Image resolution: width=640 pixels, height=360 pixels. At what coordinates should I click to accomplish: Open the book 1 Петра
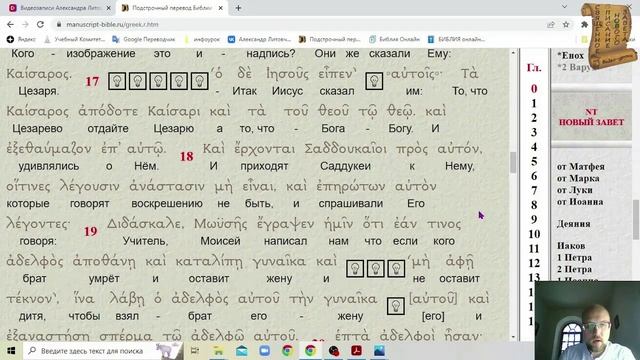tap(574, 258)
